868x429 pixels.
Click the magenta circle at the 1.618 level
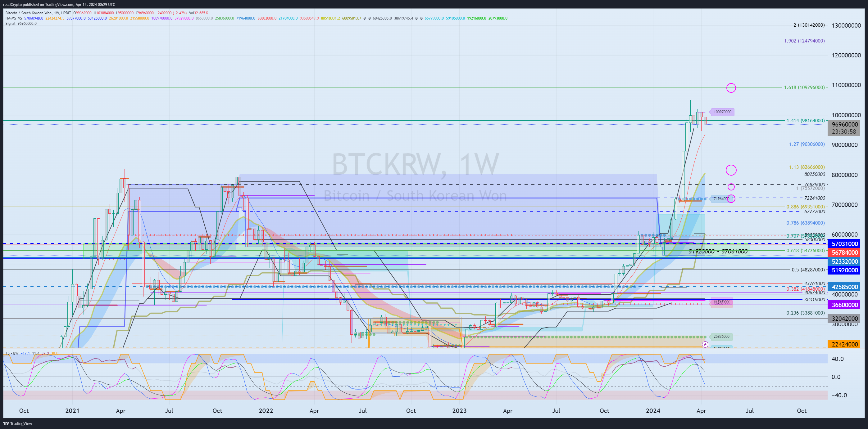click(731, 88)
